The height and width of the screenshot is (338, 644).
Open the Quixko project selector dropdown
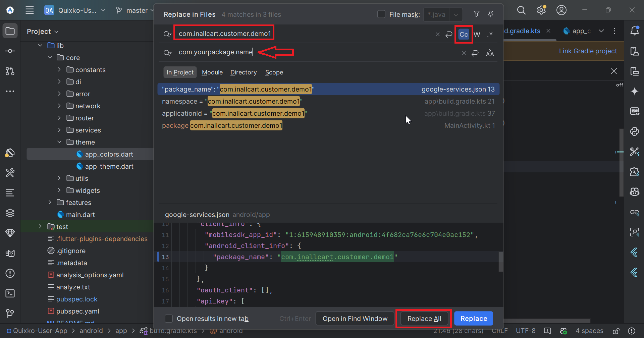point(75,10)
